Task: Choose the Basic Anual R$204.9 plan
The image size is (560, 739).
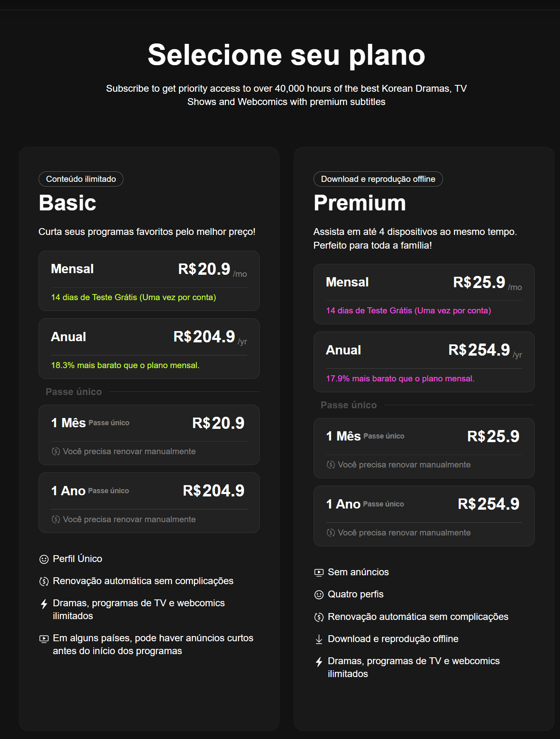Action: point(149,348)
